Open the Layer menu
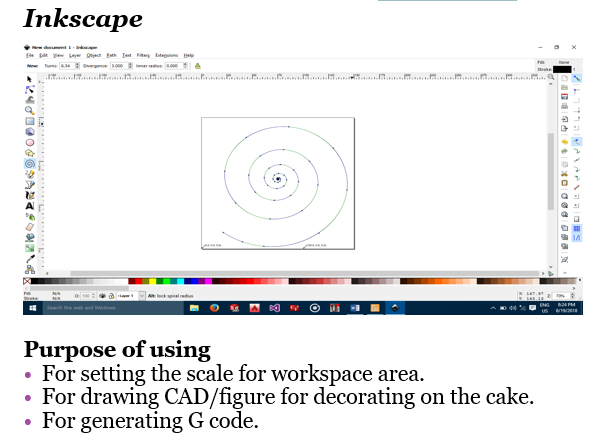This screenshot has width=610, height=444. coord(75,55)
